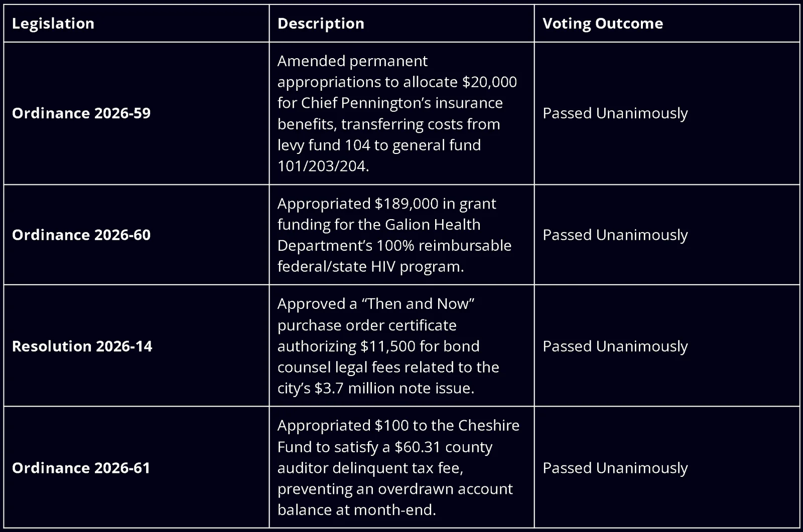Select the Ordinance 2026-60 cell

tap(136, 235)
